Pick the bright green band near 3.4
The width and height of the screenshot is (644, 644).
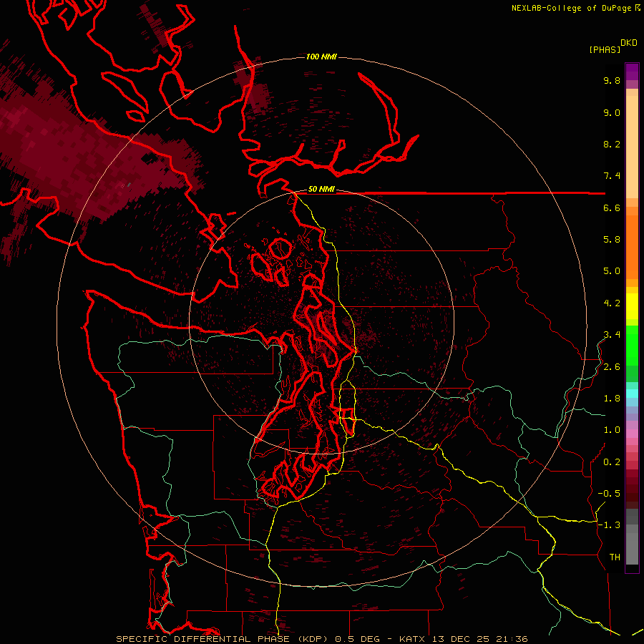[x=632, y=345]
